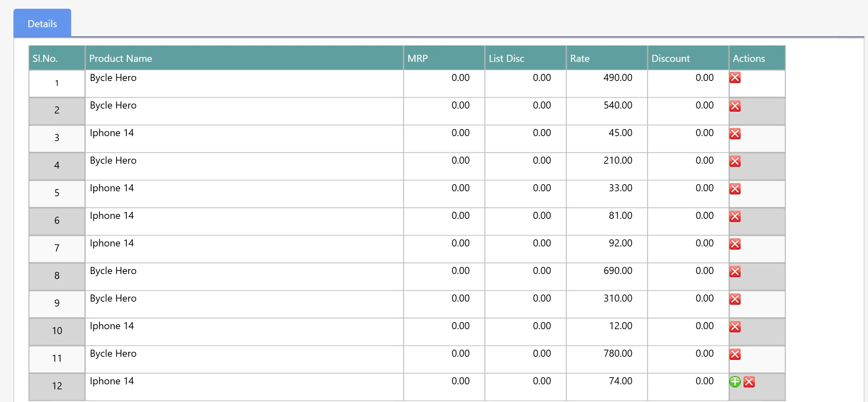Click MRP value in row 6

click(460, 215)
